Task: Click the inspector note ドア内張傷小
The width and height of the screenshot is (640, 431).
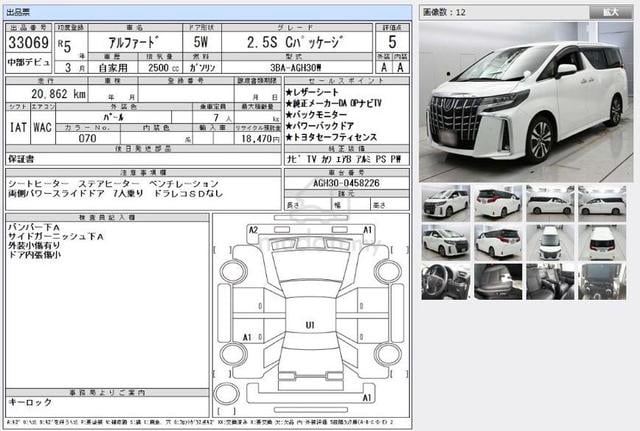Action: pyautogui.click(x=34, y=255)
